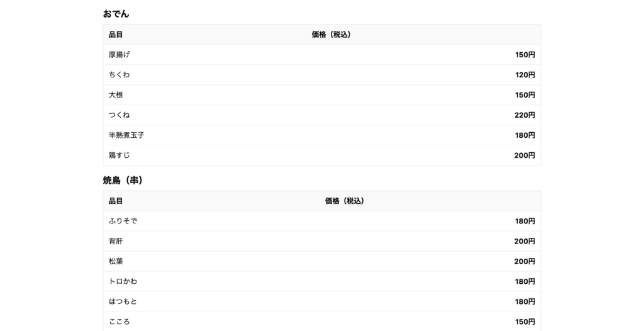Click the ちくわ item name
This screenshot has height=331, width=644.
(x=119, y=75)
